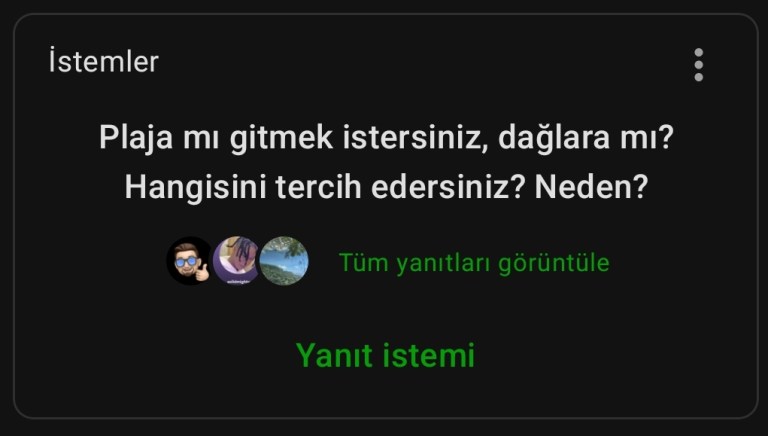Open the three-dot options menu
The image size is (768, 436).
[698, 65]
